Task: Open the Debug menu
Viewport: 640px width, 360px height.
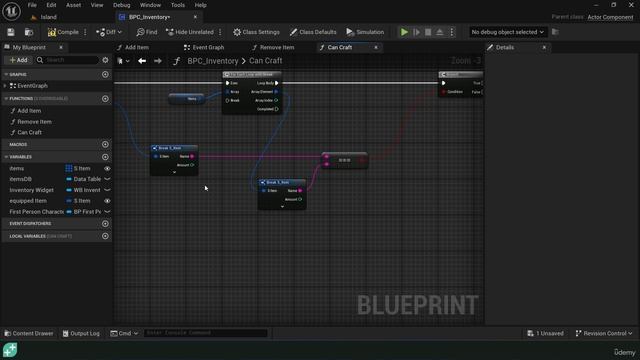Action: (121, 5)
